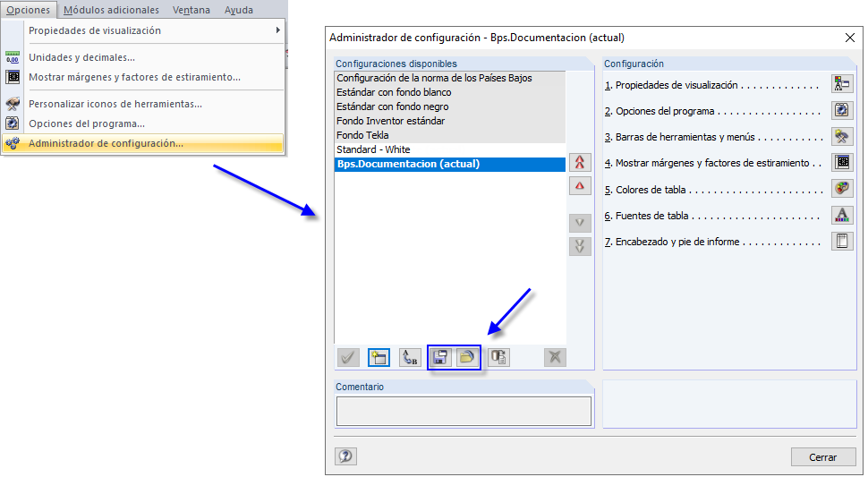This screenshot has width=868, height=494.
Task: Close the Administrador de configuración dialog
Action: pos(850,37)
